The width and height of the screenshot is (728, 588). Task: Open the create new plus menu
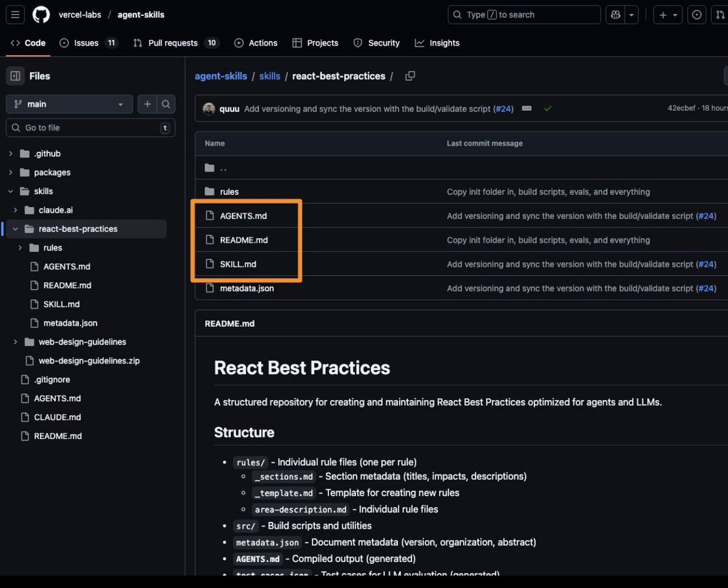(x=667, y=15)
